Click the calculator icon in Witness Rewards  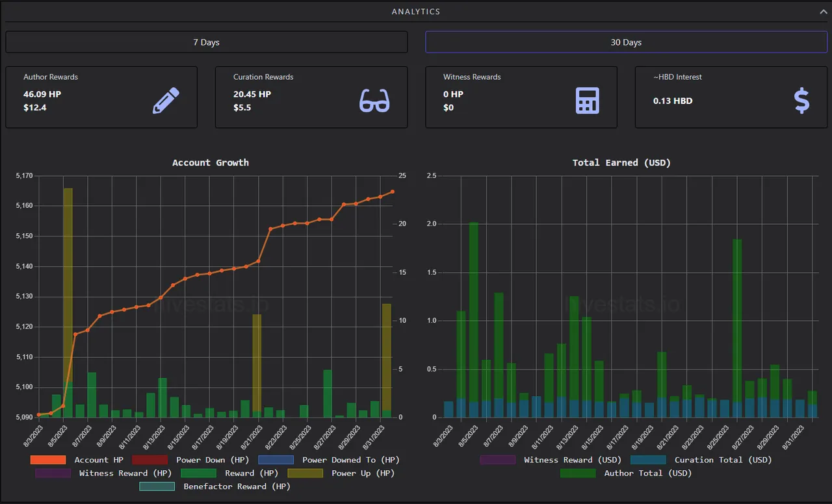pos(588,101)
